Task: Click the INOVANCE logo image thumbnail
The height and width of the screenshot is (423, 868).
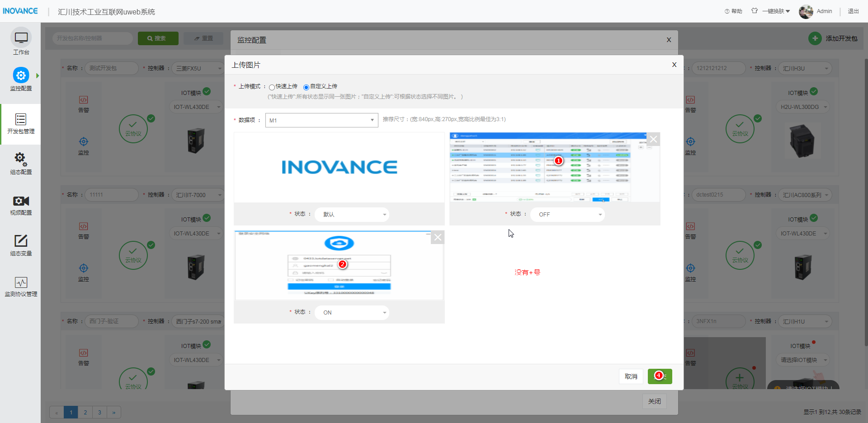Action: coord(339,167)
